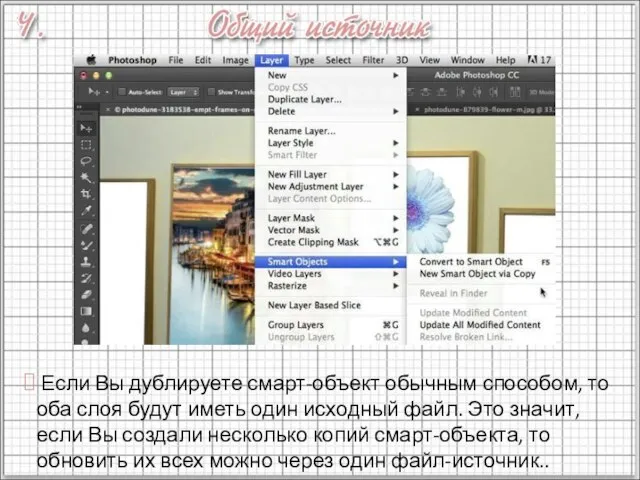The width and height of the screenshot is (640, 480).
Task: Select the Eyedropper tool
Action: (x=87, y=210)
